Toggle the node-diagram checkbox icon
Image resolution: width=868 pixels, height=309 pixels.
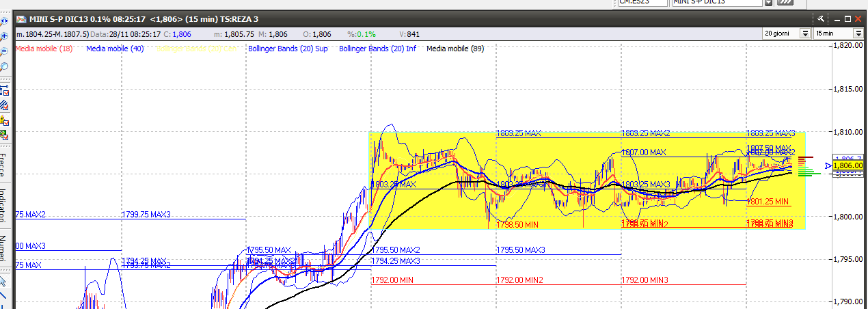(x=4, y=90)
